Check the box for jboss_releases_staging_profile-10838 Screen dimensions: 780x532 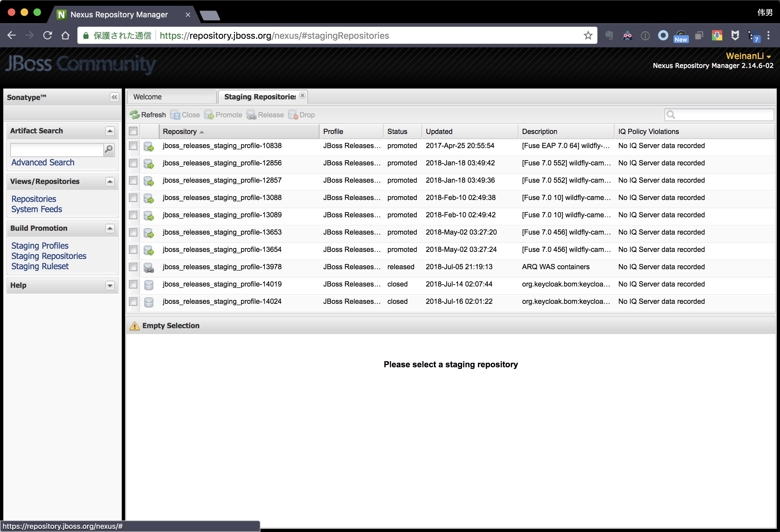point(133,146)
